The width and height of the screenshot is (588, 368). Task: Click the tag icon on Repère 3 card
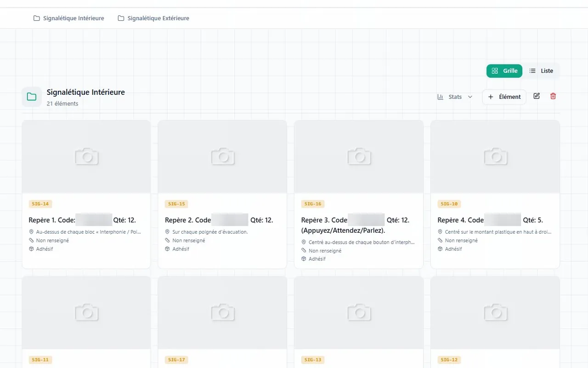[x=304, y=251]
